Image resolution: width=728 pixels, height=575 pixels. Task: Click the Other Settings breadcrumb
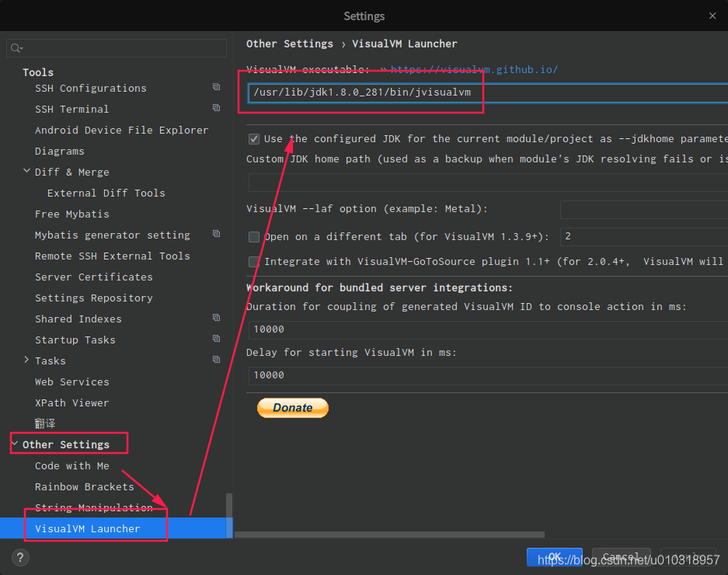[290, 44]
